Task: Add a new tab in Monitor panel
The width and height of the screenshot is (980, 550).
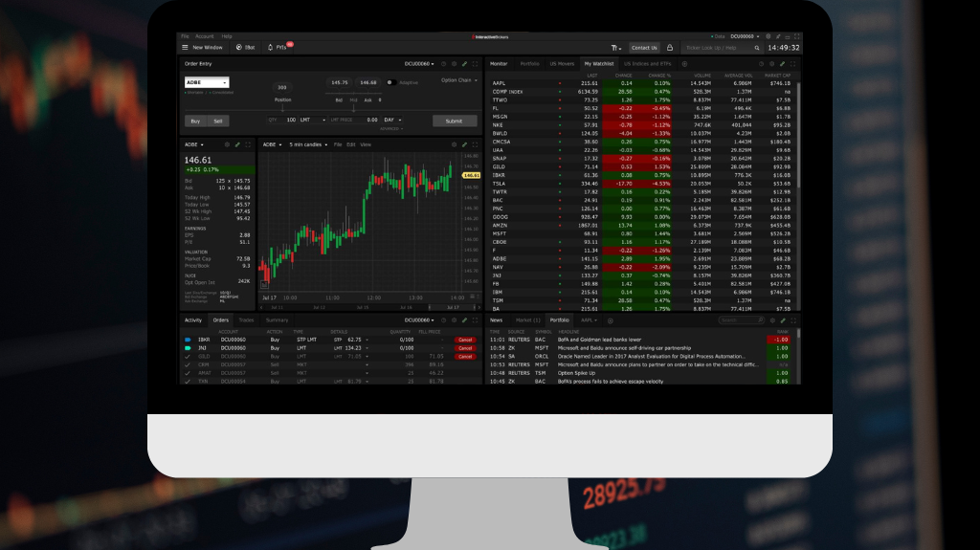Action: (684, 64)
